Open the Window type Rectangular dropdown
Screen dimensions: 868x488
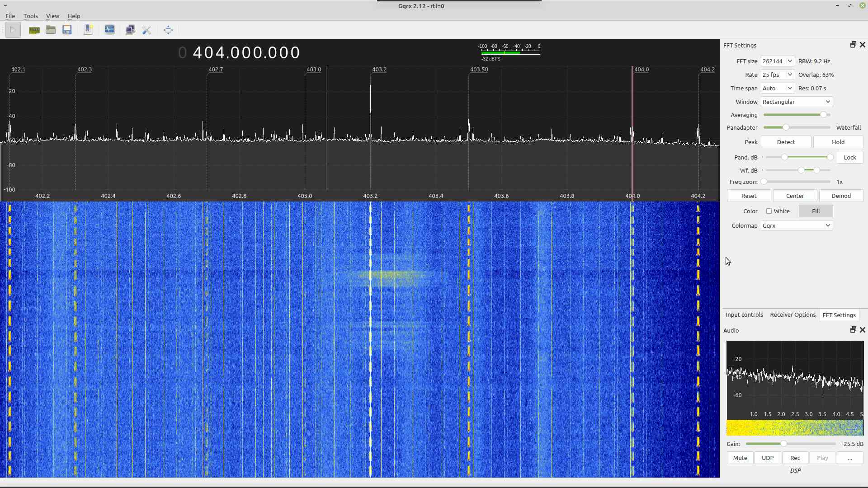(796, 102)
